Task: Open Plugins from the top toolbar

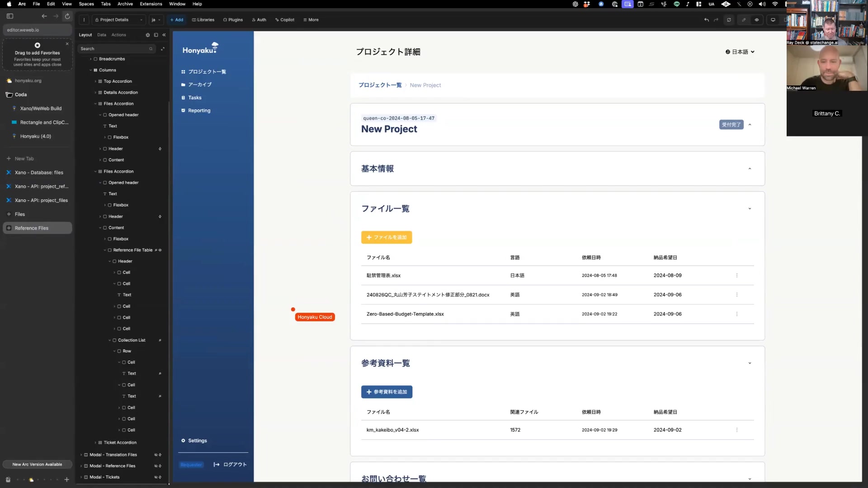Action: point(233,20)
